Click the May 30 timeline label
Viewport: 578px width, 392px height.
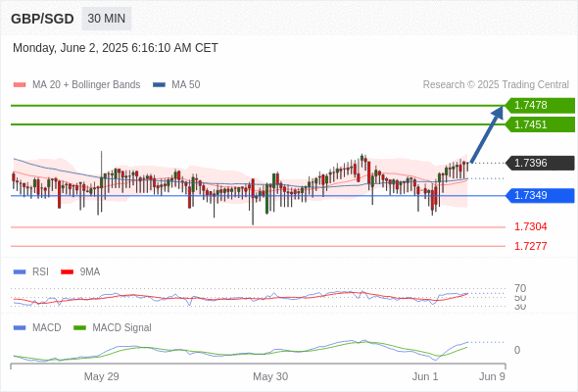270,376
